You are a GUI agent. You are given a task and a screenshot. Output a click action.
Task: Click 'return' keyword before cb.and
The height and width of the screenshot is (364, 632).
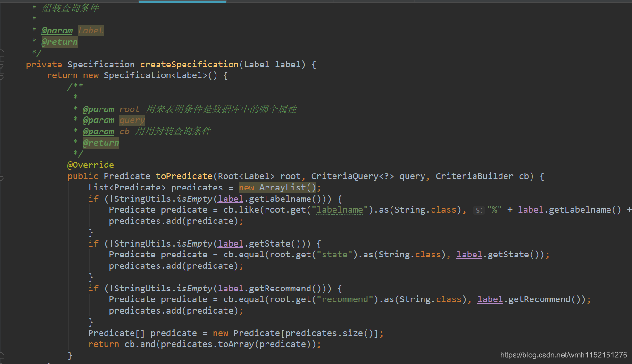(104, 344)
